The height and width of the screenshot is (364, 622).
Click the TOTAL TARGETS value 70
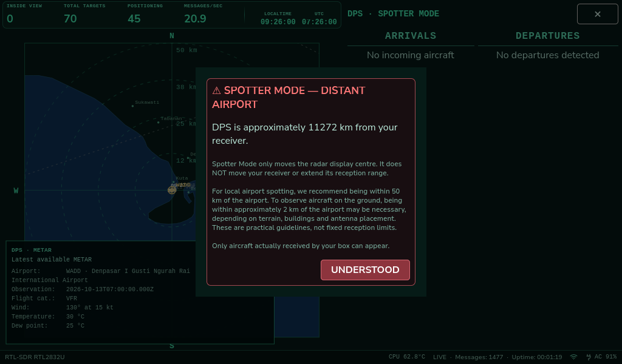coord(70,19)
